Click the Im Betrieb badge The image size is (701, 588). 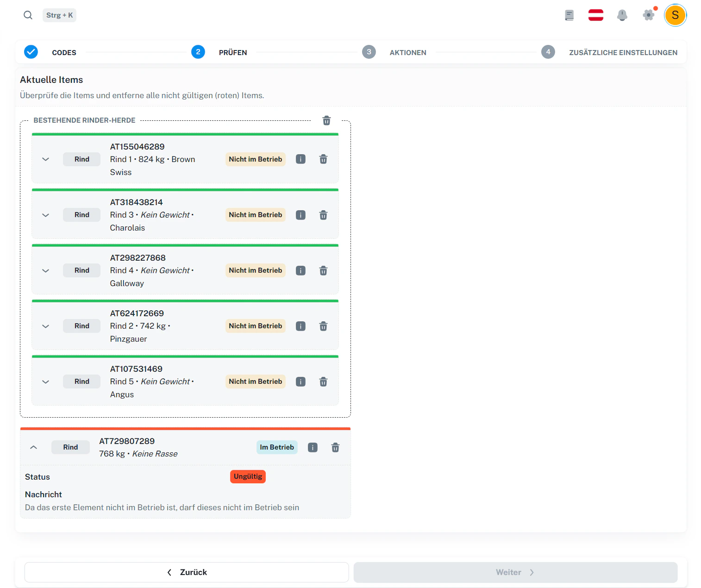[277, 447]
